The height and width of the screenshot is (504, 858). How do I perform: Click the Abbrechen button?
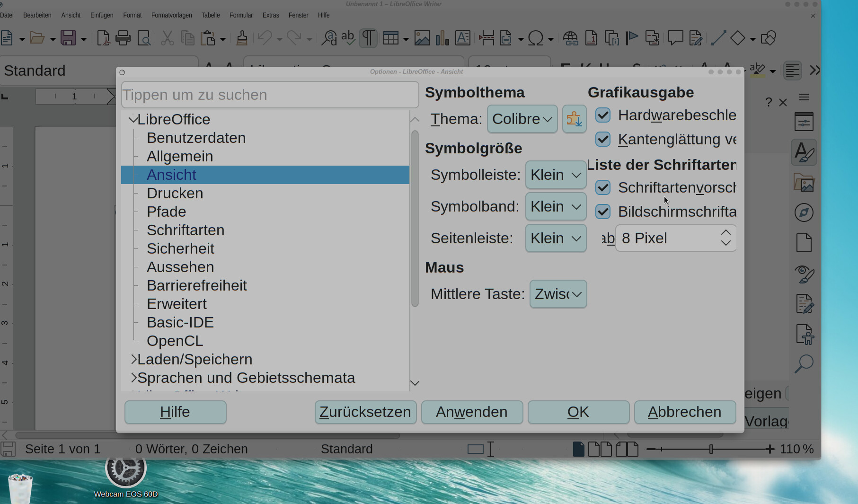coord(685,412)
